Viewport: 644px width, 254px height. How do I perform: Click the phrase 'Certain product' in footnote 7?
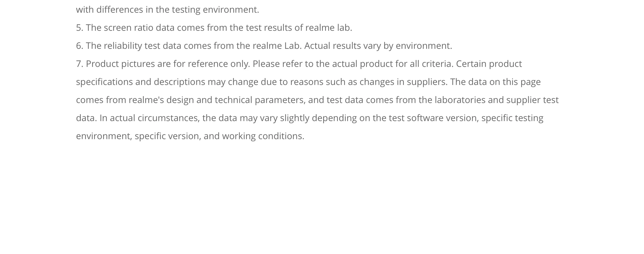coord(489,64)
